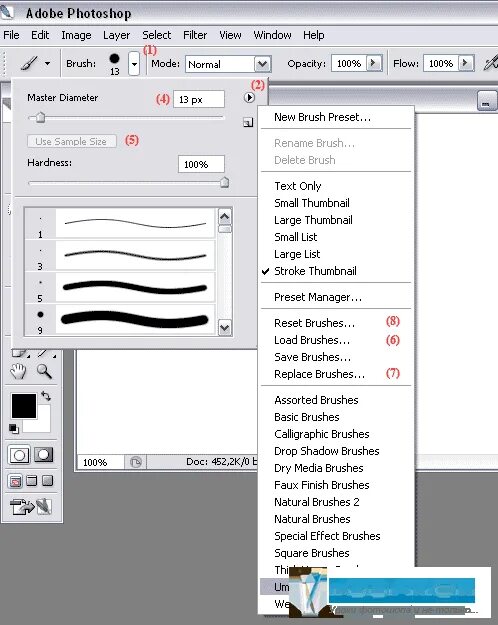This screenshot has height=625, width=498.
Task: Load the Special Effect Brushes set
Action: pos(336,536)
